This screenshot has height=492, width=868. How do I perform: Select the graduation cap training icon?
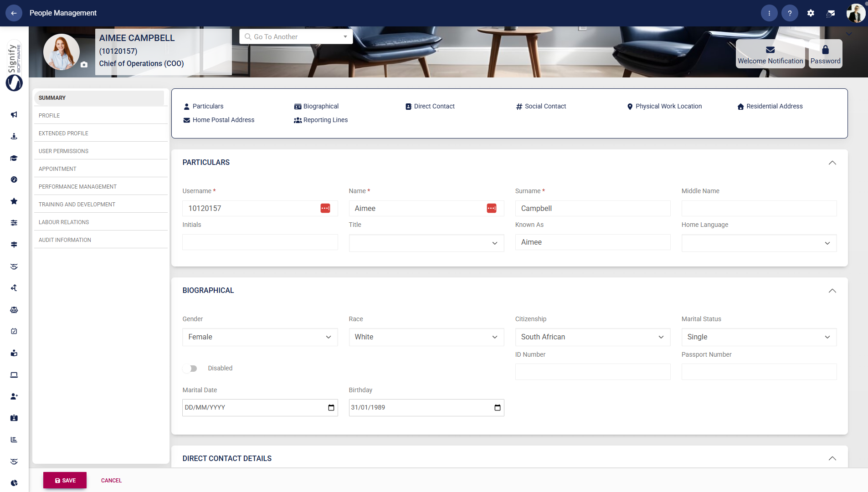(14, 158)
